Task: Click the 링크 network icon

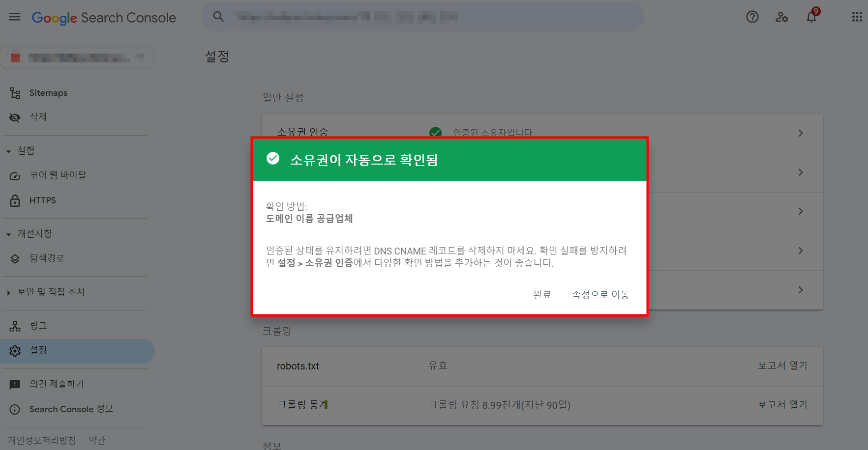Action: point(15,326)
